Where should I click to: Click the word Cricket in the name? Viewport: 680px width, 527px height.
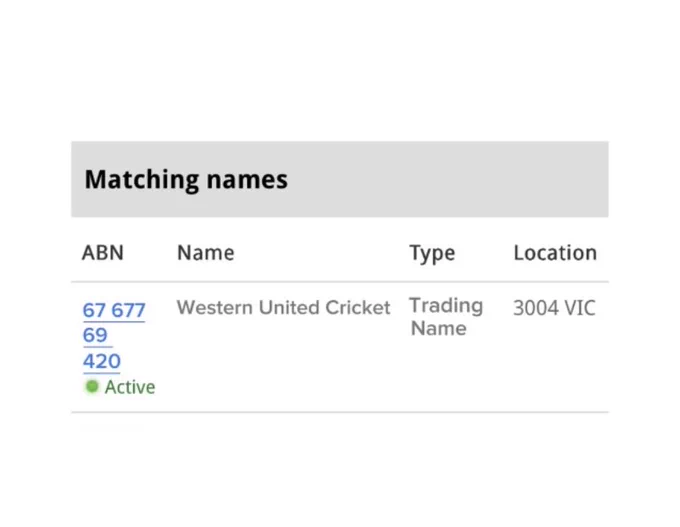[x=358, y=307]
